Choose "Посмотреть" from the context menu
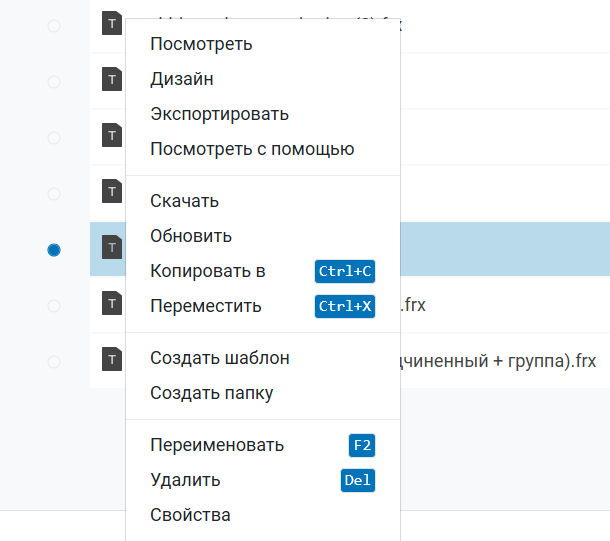610x541 pixels. tap(201, 44)
